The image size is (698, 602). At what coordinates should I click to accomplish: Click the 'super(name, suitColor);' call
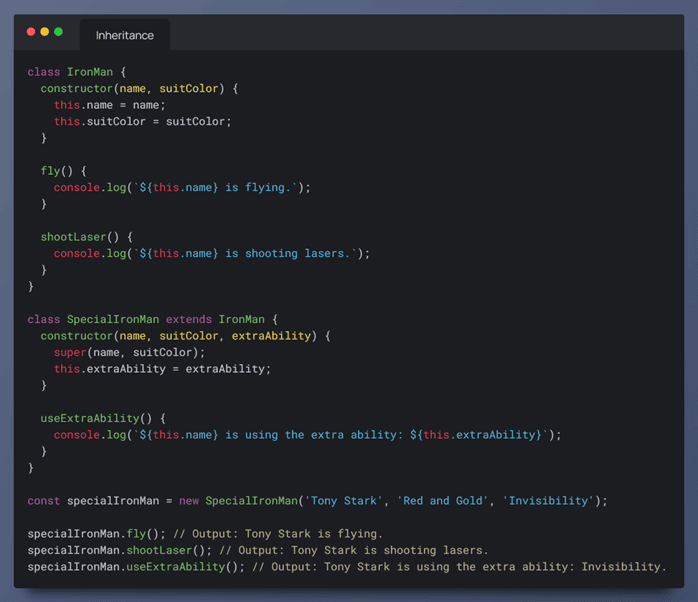pyautogui.click(x=130, y=352)
